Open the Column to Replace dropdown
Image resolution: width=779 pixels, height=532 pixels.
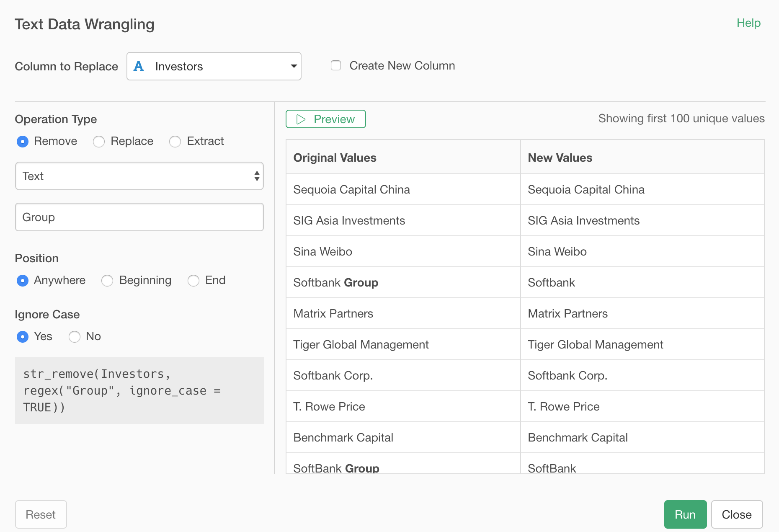point(293,66)
